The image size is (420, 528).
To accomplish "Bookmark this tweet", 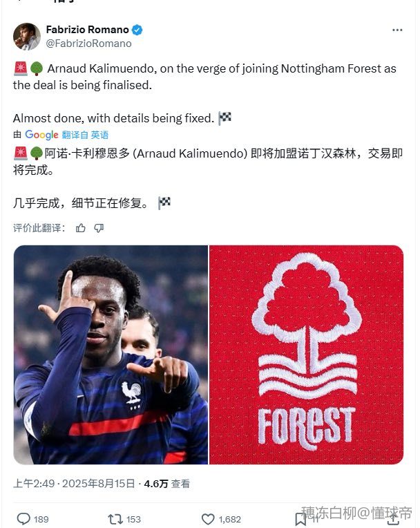I will tap(300, 519).
